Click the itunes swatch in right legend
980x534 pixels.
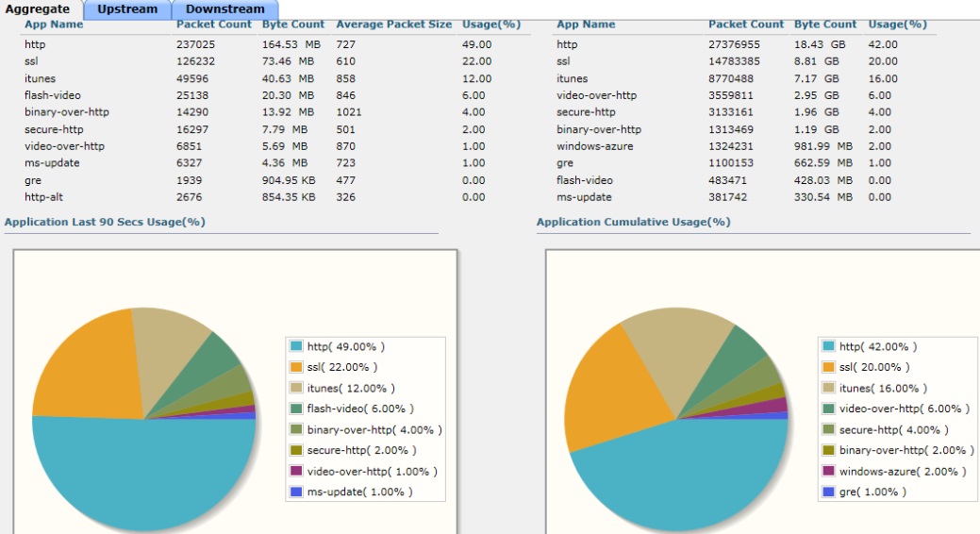tap(829, 388)
